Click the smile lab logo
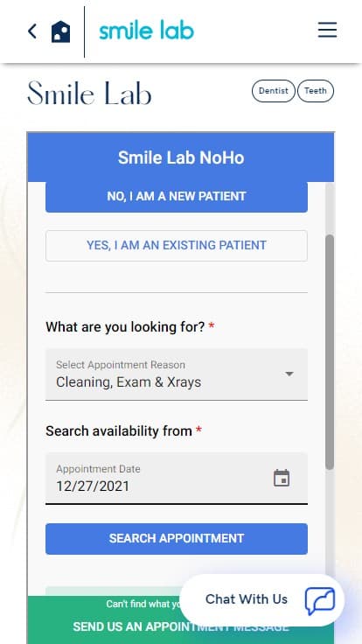362x644 pixels. click(x=146, y=31)
